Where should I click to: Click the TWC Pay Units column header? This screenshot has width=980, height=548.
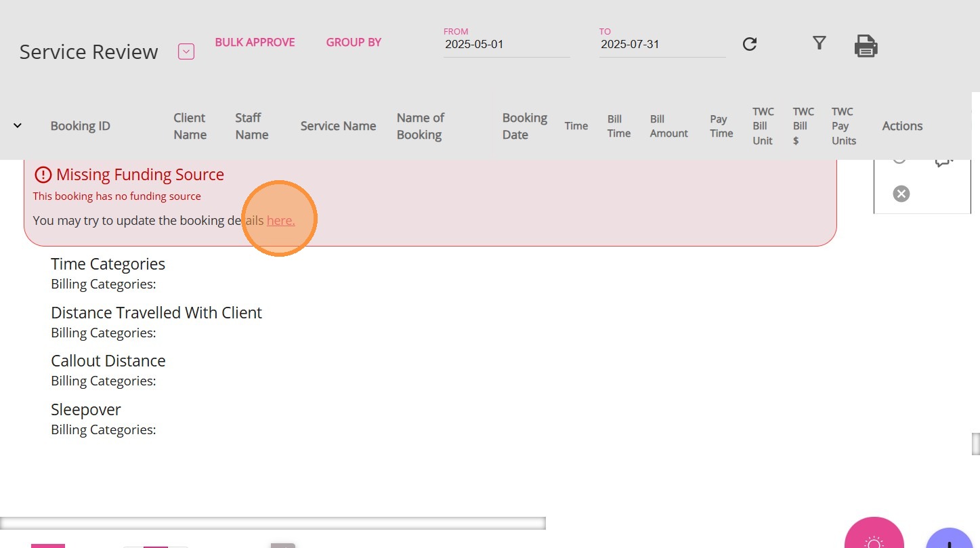tap(844, 126)
